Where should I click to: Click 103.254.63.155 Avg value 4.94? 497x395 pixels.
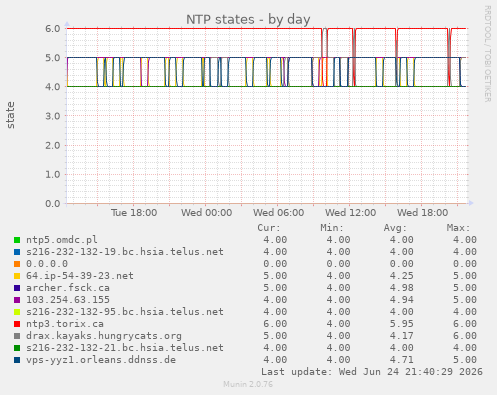point(401,300)
